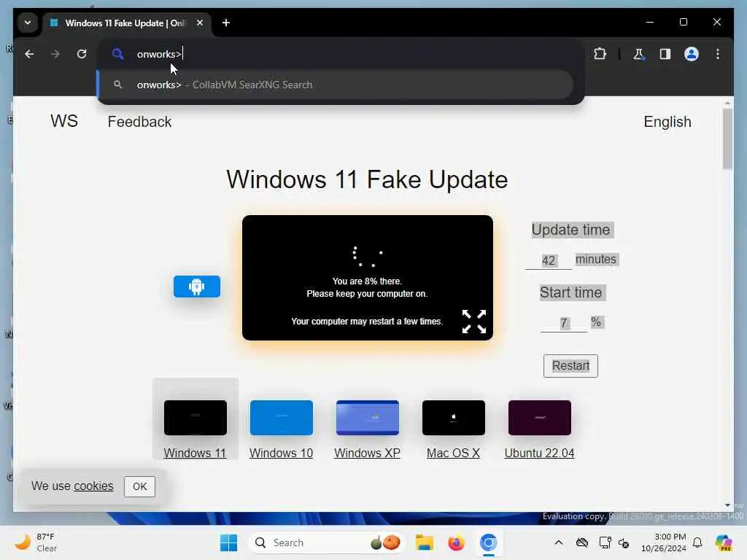
Task: Expand the tab search dropdown arrow
Action: [x=28, y=23]
